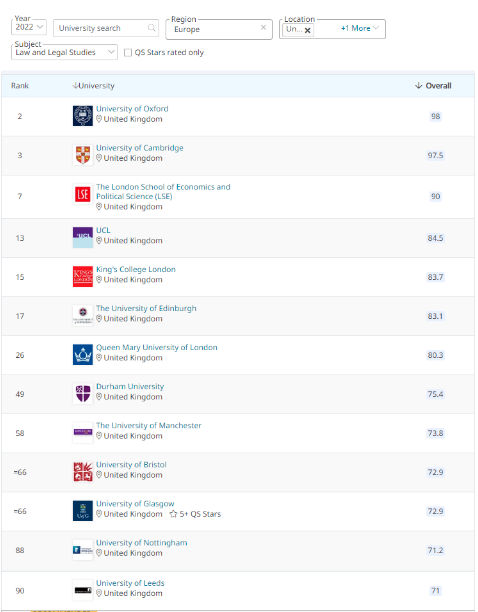Clear the Europe region filter
This screenshot has width=478, height=612.
263,27
